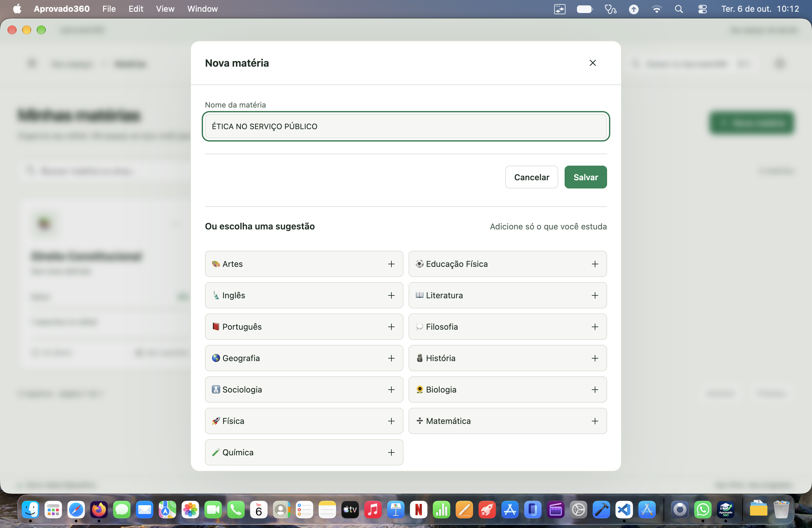Launch Firefox from the Dock
The width and height of the screenshot is (812, 528).
(x=99, y=510)
